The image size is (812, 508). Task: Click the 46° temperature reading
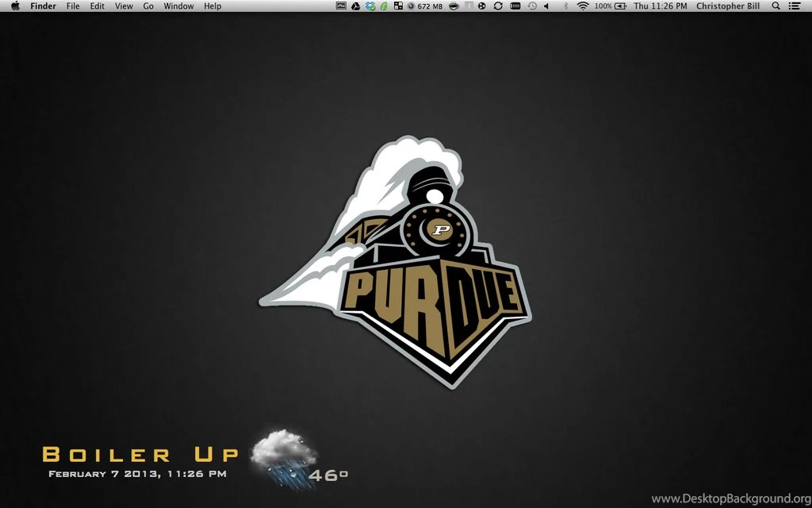pyautogui.click(x=327, y=475)
